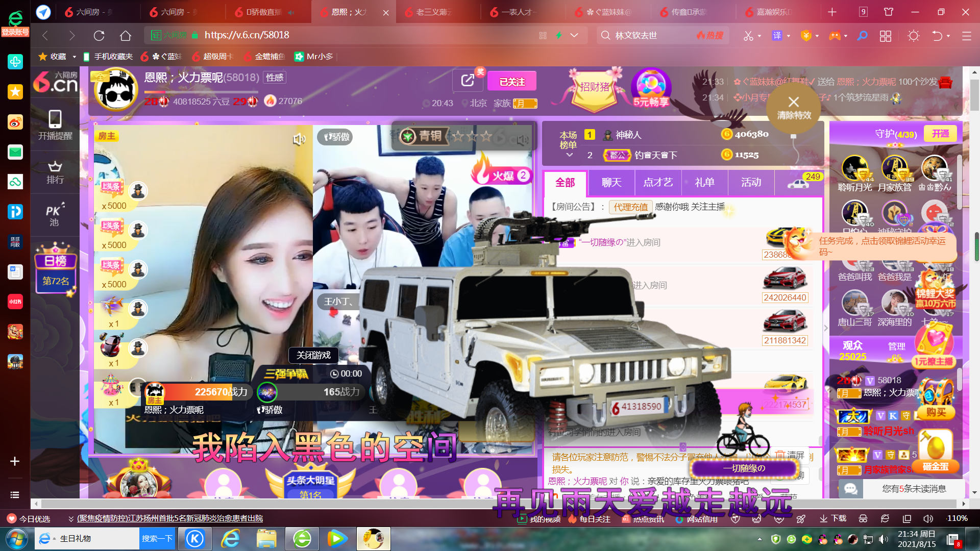Go to browser home page icon
The width and height of the screenshot is (980, 551).
[x=126, y=36]
